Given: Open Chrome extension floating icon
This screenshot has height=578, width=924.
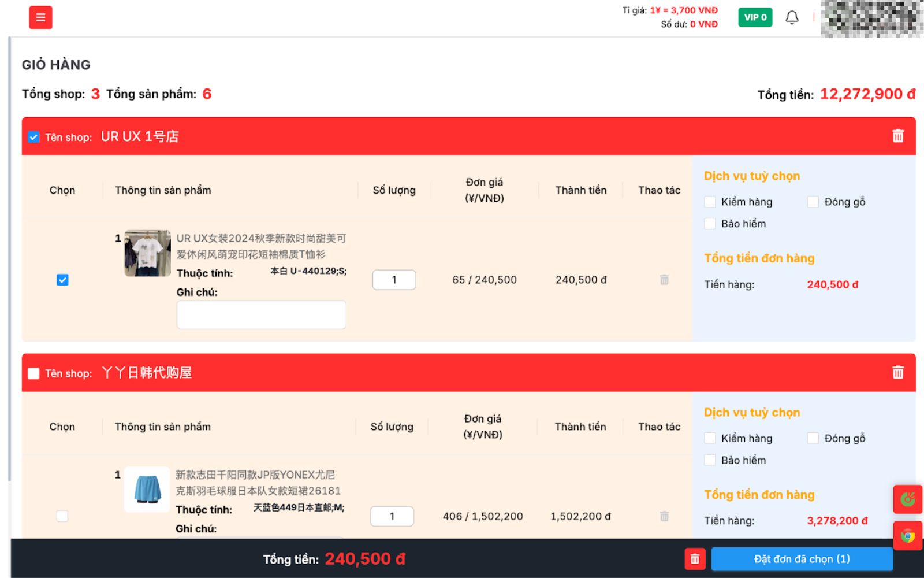Looking at the screenshot, I should (x=907, y=536).
